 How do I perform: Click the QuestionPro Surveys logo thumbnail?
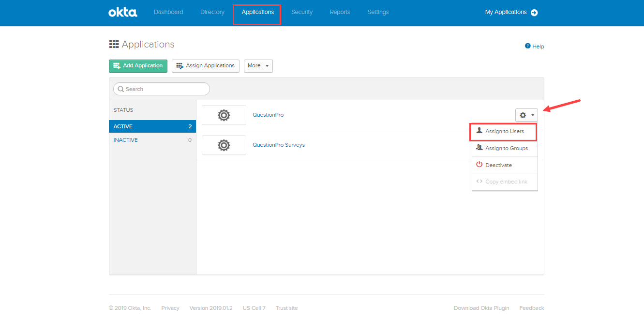click(x=224, y=145)
